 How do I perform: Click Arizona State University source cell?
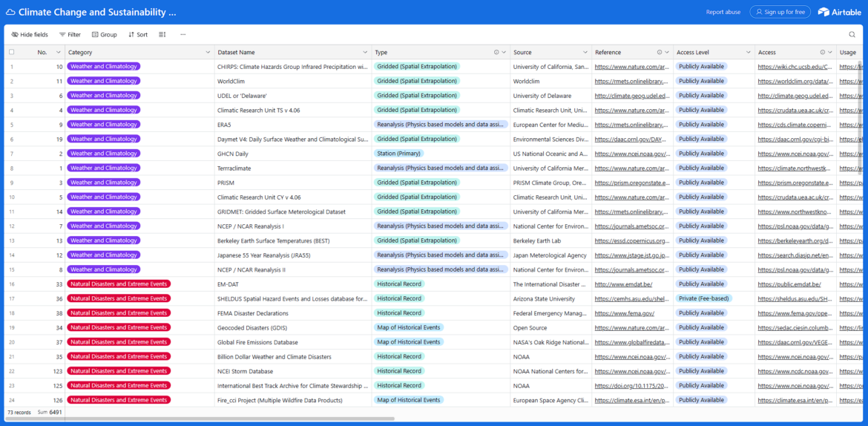point(550,298)
